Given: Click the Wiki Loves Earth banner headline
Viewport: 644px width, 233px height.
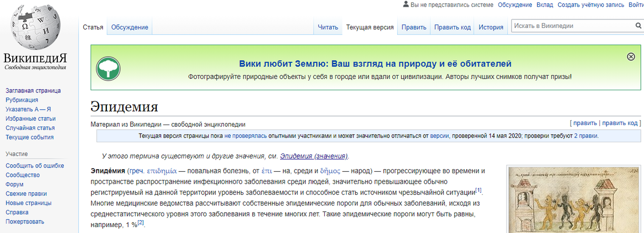Looking at the screenshot, I should 375,64.
